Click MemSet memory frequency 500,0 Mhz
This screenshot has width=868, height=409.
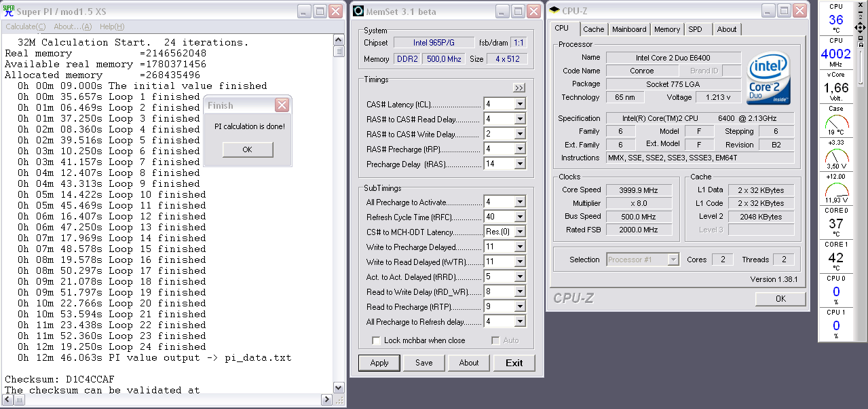444,59
